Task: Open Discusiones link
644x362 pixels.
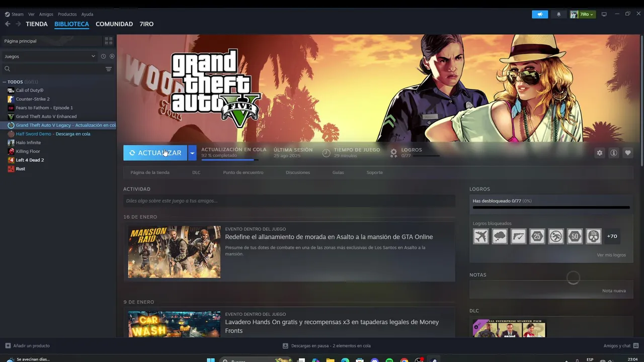Action: click(x=298, y=172)
